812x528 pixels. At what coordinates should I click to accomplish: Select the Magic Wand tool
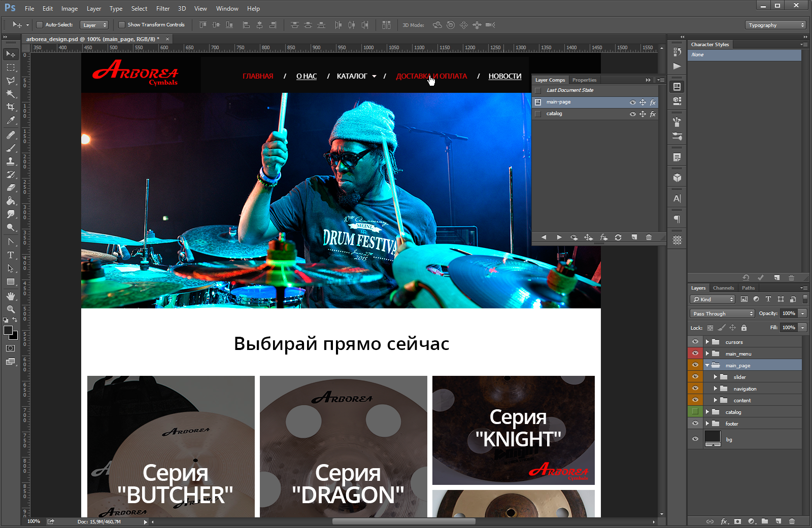pyautogui.click(x=11, y=93)
